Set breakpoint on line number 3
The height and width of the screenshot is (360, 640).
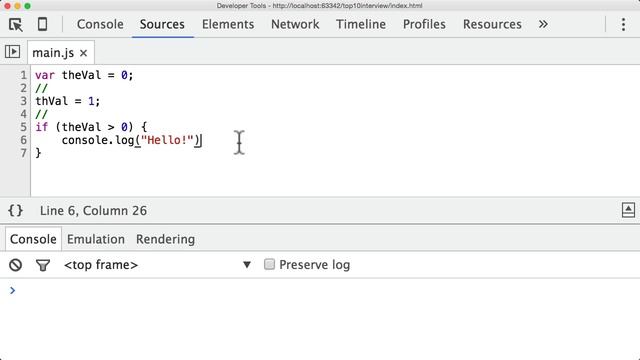pyautogui.click(x=23, y=101)
